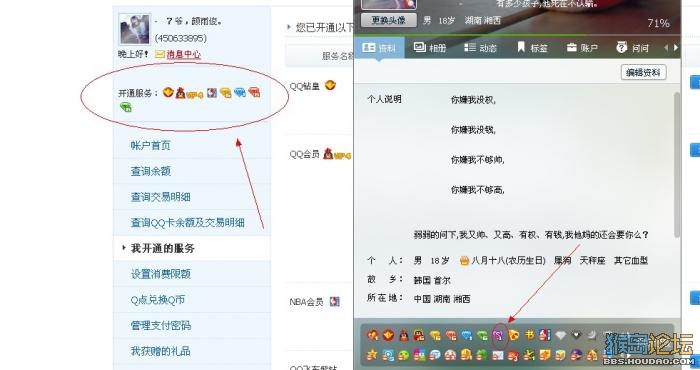Click the 编辑资料 button
The width and height of the screenshot is (700, 370).
[x=643, y=72]
